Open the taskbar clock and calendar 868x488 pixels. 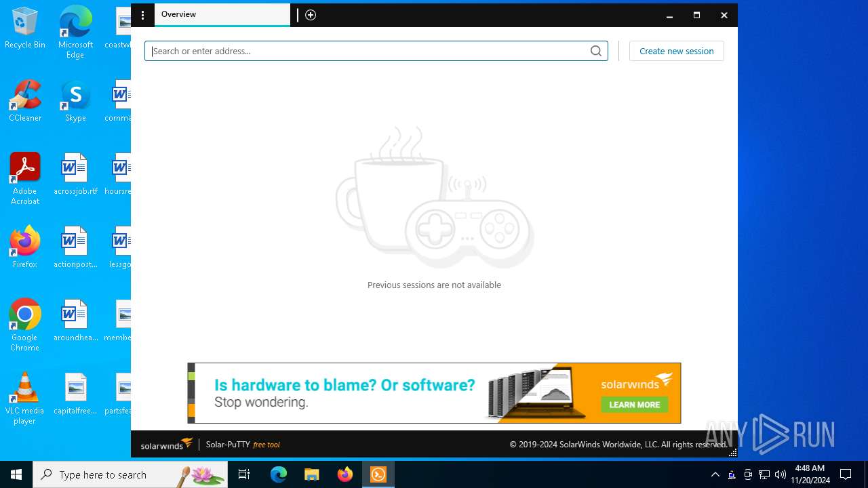click(x=810, y=474)
